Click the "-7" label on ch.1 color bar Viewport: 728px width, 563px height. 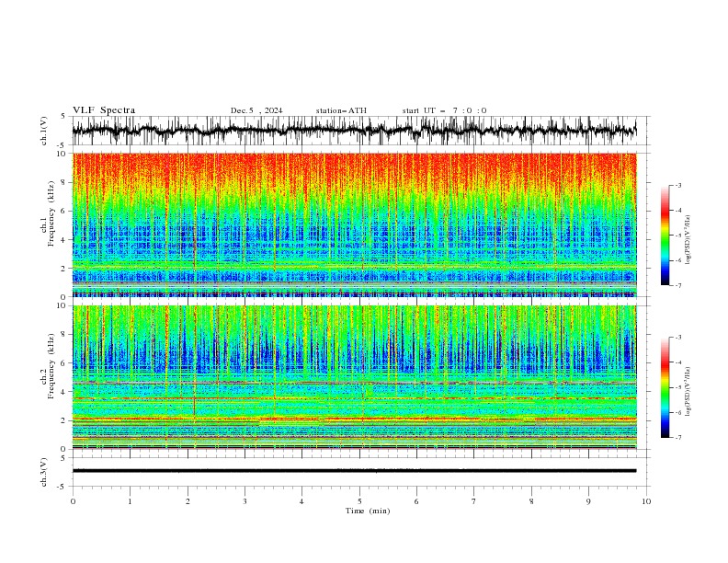(677, 285)
